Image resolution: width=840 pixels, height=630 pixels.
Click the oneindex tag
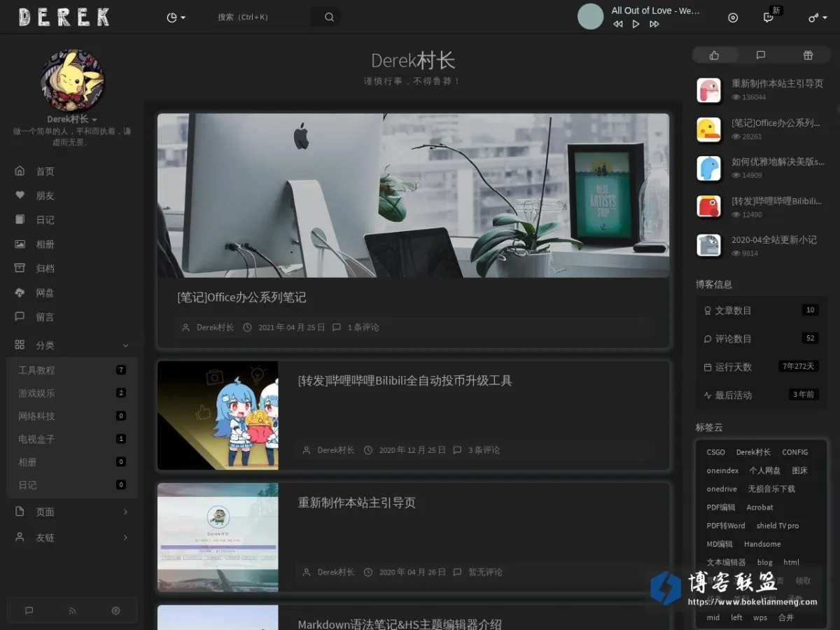click(x=722, y=470)
